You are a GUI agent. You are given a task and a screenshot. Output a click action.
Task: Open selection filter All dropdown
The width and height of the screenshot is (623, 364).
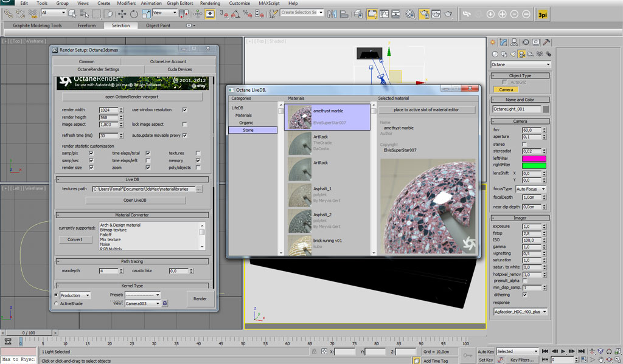53,13
